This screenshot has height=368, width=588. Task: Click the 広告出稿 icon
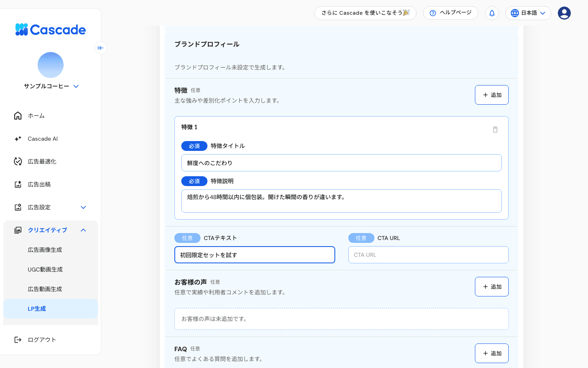point(18,184)
